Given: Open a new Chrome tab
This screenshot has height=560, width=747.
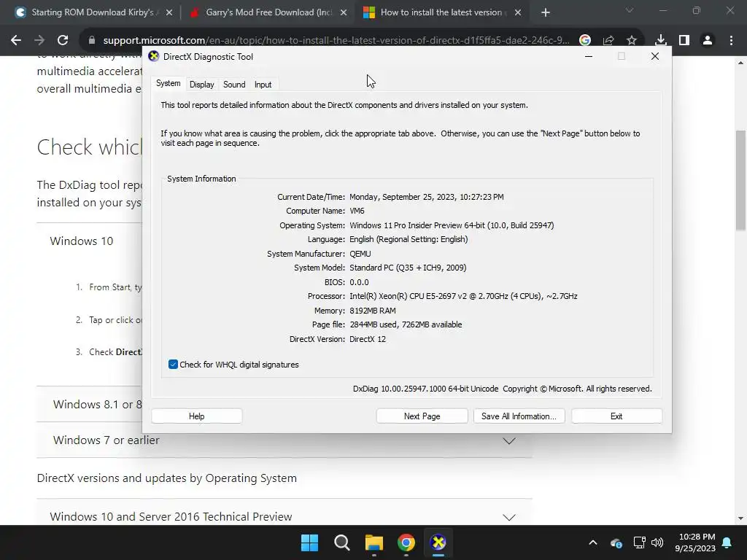Looking at the screenshot, I should [x=546, y=13].
